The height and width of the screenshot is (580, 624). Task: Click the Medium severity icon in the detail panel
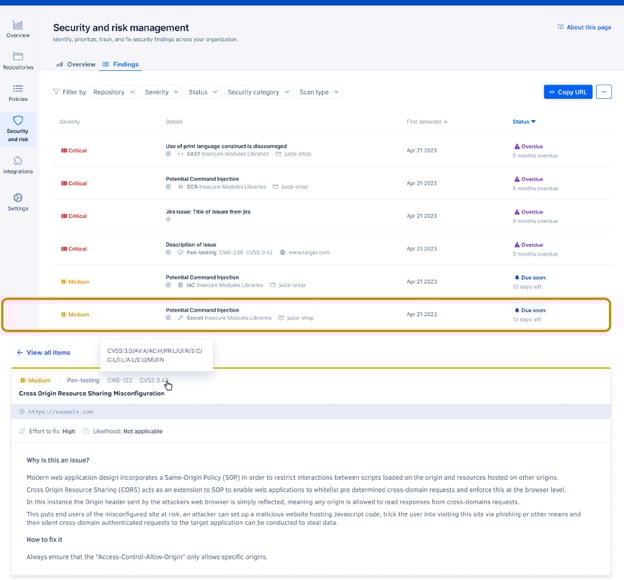[x=23, y=380]
